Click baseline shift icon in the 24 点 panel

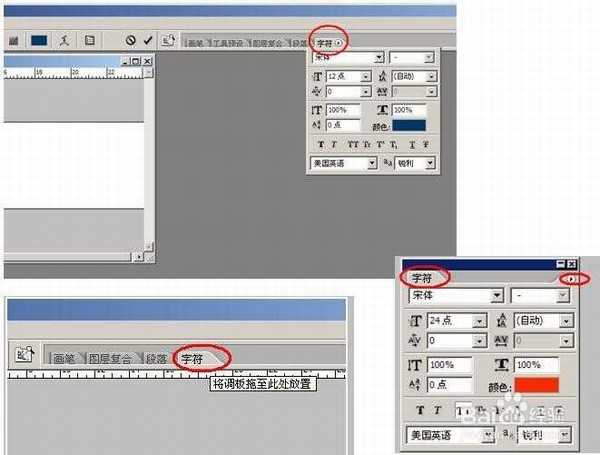click(414, 384)
